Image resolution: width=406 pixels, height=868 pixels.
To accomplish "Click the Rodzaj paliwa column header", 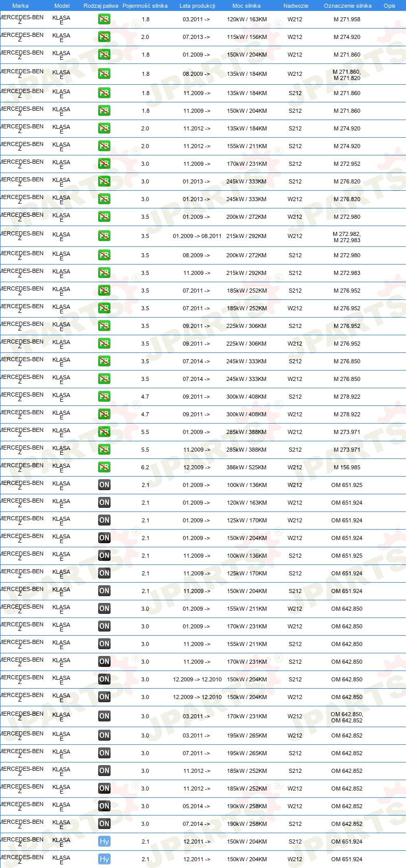I will click(101, 6).
